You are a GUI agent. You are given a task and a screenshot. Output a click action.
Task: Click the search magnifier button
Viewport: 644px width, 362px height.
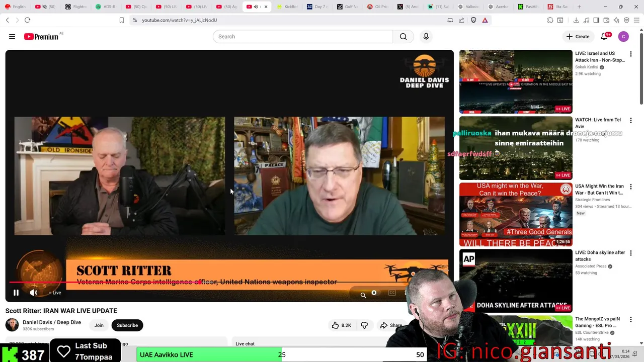click(403, 37)
